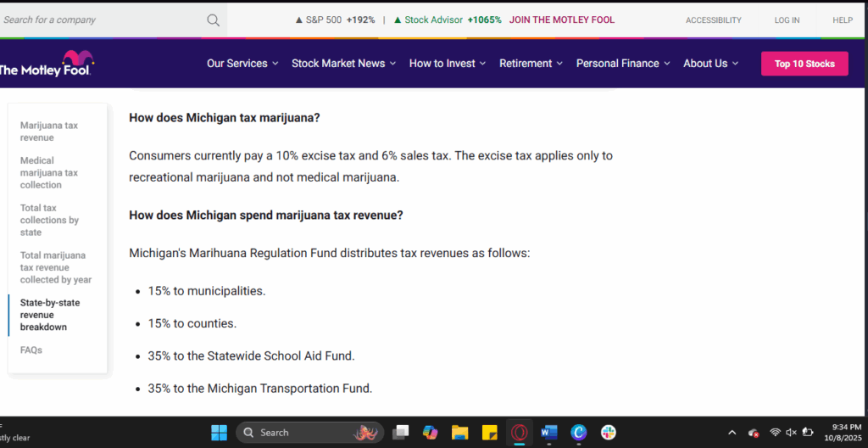Screen dimensions: 868x448
Task: Jump to Marijuana tax revenue section
Action: click(x=49, y=132)
